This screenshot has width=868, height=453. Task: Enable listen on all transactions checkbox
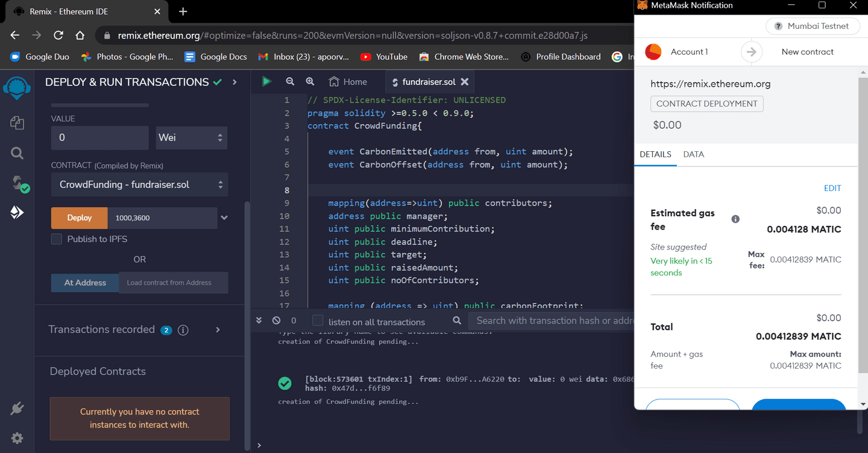tap(318, 321)
